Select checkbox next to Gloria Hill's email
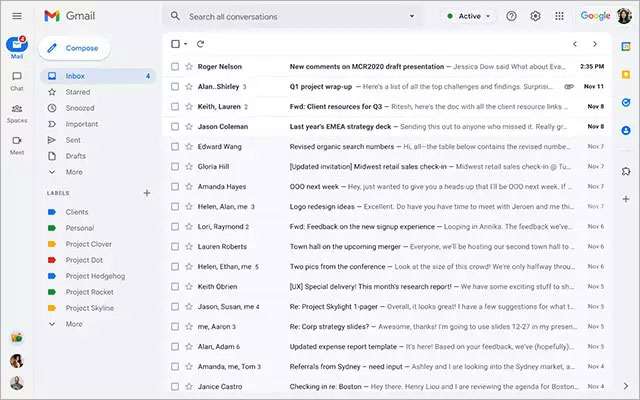640x400 pixels. 175,166
